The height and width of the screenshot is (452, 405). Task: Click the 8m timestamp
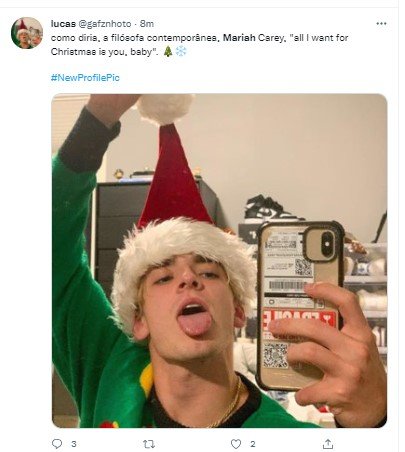147,24
